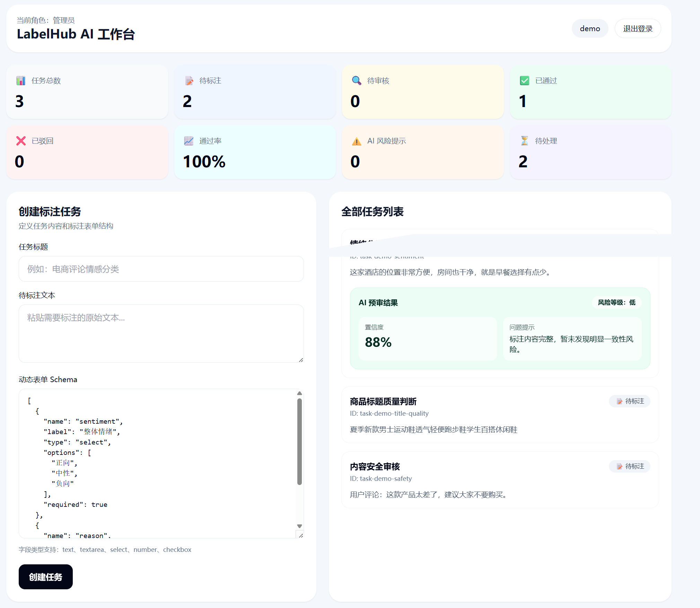The image size is (700, 608).
Task: Click the LabelHub AI 工作台 title
Action: point(76,34)
